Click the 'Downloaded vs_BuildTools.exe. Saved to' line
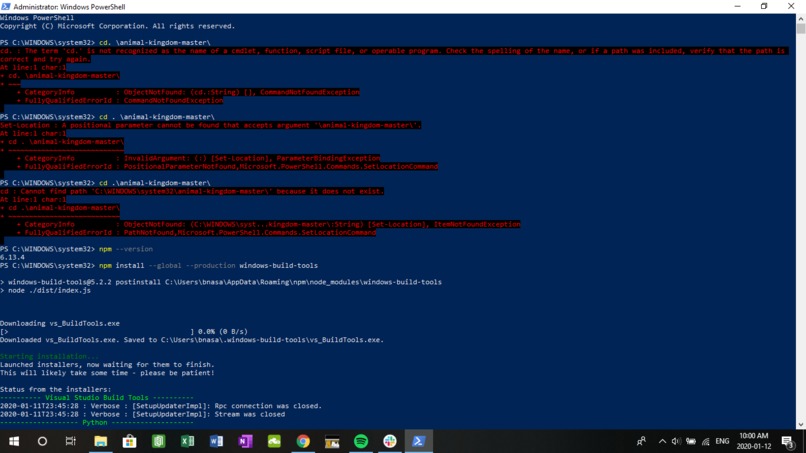 coord(192,340)
